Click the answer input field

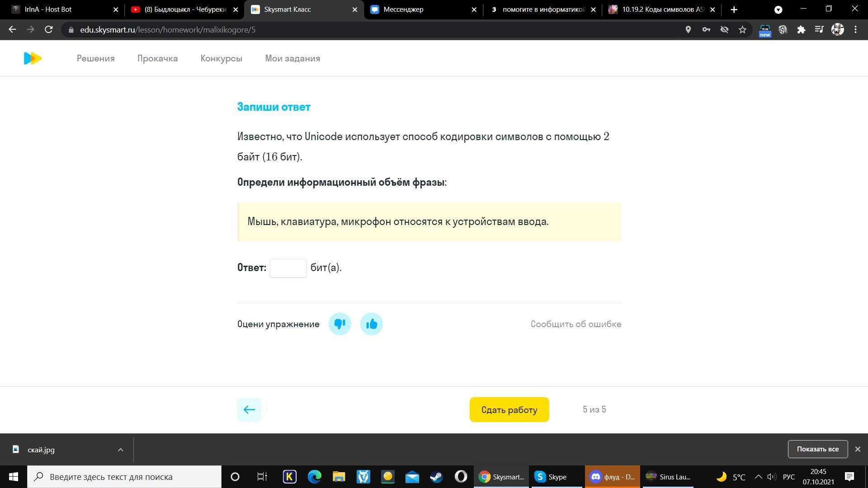click(288, 268)
